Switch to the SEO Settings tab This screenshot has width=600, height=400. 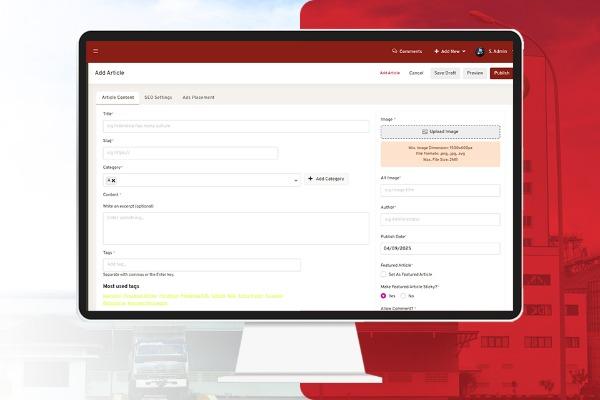point(158,97)
